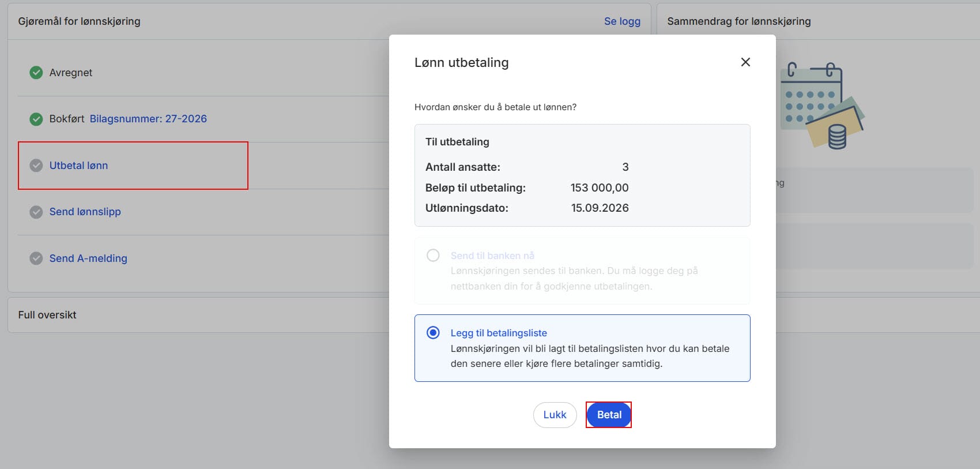Dismiss the dialog with the Lukk button
The image size is (980, 469).
[x=555, y=415]
